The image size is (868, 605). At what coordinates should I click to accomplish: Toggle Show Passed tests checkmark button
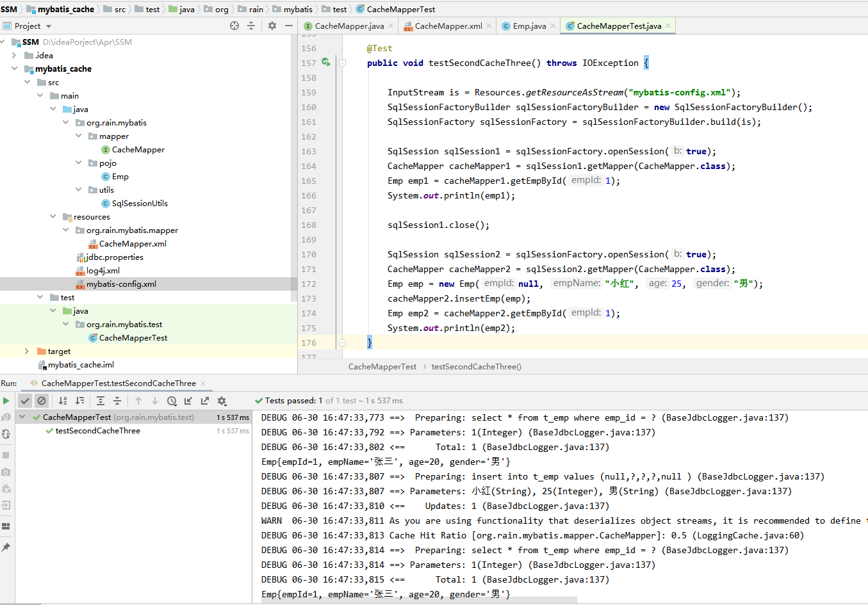point(25,401)
